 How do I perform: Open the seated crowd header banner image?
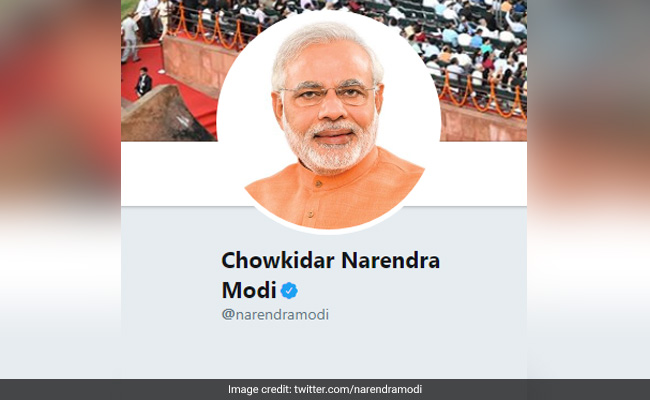481,62
